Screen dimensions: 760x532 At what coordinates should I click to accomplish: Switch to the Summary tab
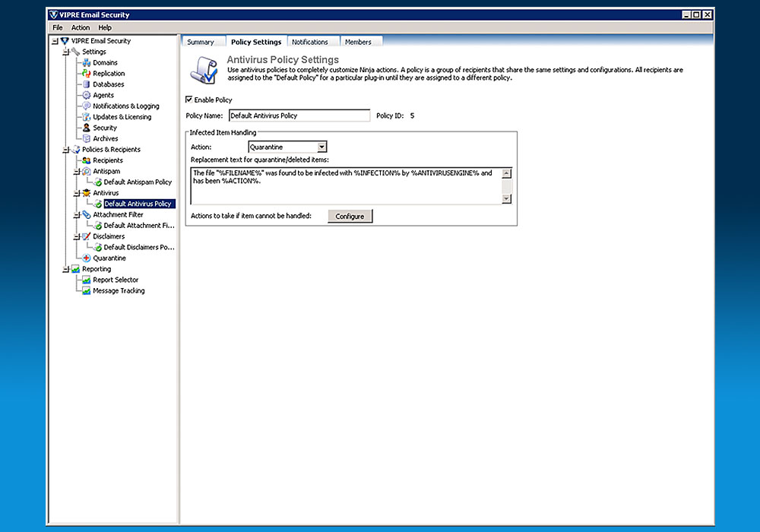201,42
